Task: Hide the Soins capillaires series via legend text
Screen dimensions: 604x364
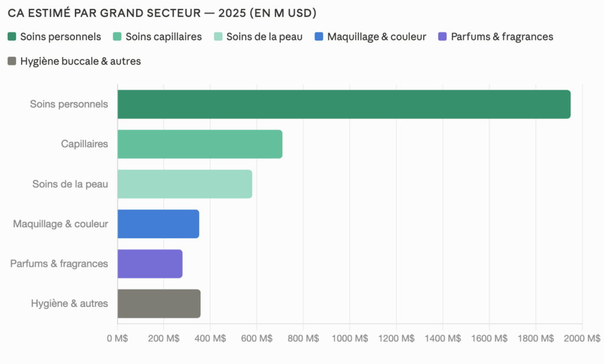Action: tap(163, 37)
